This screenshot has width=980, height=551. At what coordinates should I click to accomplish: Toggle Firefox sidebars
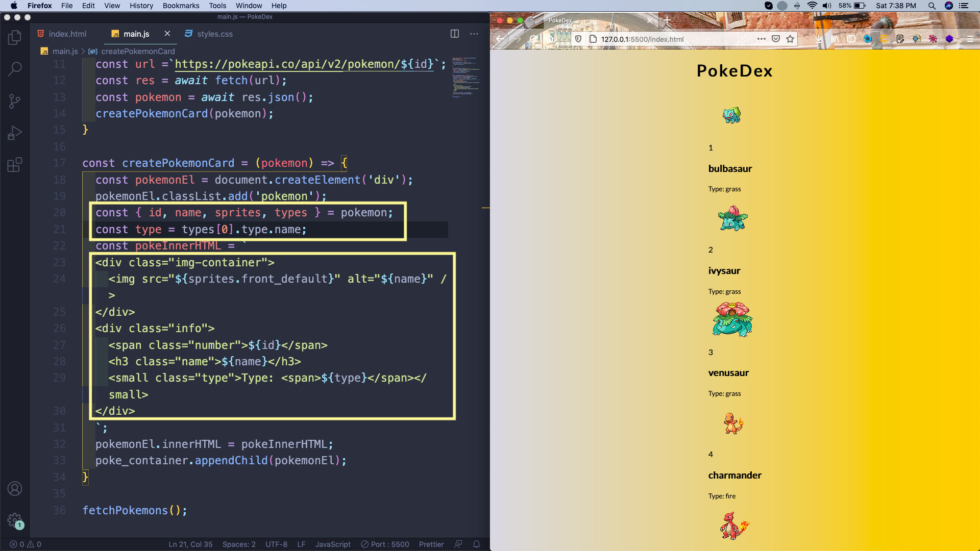[851, 39]
